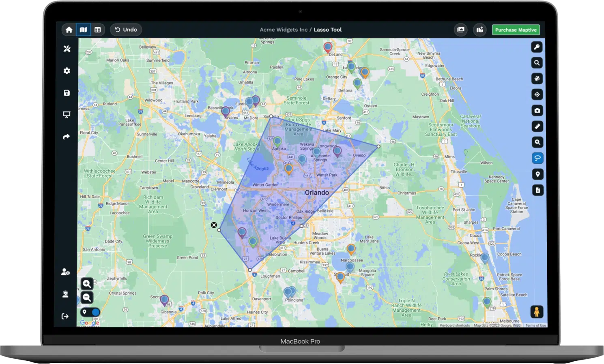Toggle the map markers visibility switch
This screenshot has height=364, width=604.
pyautogui.click(x=90, y=312)
